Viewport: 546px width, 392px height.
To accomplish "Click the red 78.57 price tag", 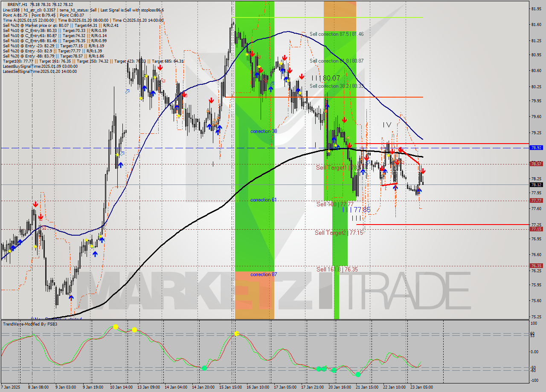I will [x=536, y=164].
